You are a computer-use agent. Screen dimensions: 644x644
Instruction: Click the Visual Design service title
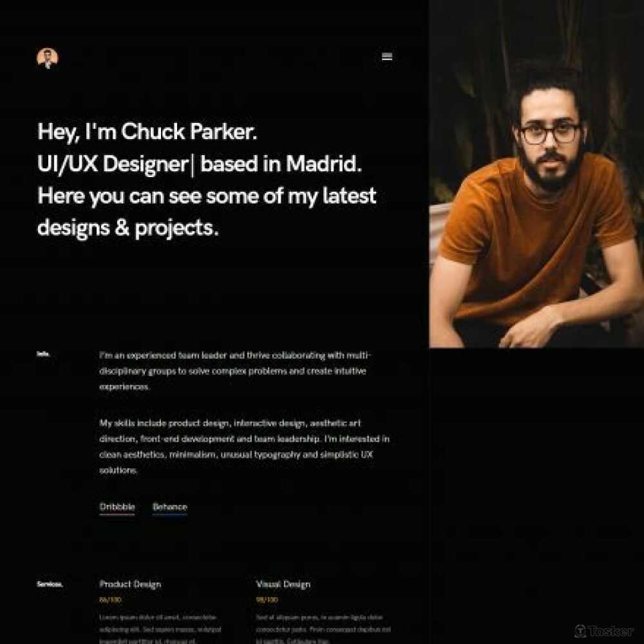(283, 584)
